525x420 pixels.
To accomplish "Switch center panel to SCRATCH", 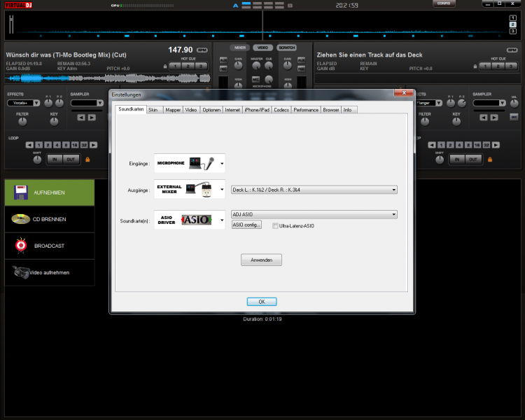I will (287, 48).
